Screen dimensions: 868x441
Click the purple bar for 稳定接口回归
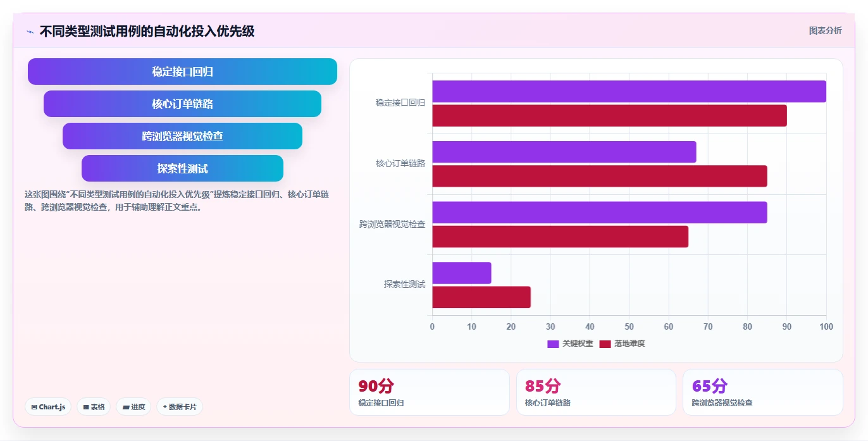point(629,91)
